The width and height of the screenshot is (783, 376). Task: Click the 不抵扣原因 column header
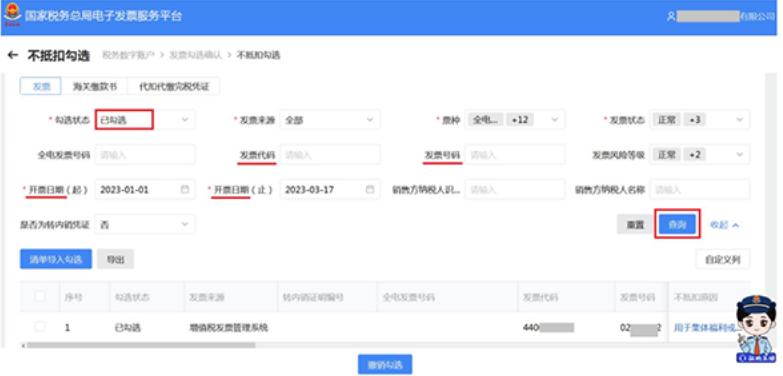(x=696, y=297)
